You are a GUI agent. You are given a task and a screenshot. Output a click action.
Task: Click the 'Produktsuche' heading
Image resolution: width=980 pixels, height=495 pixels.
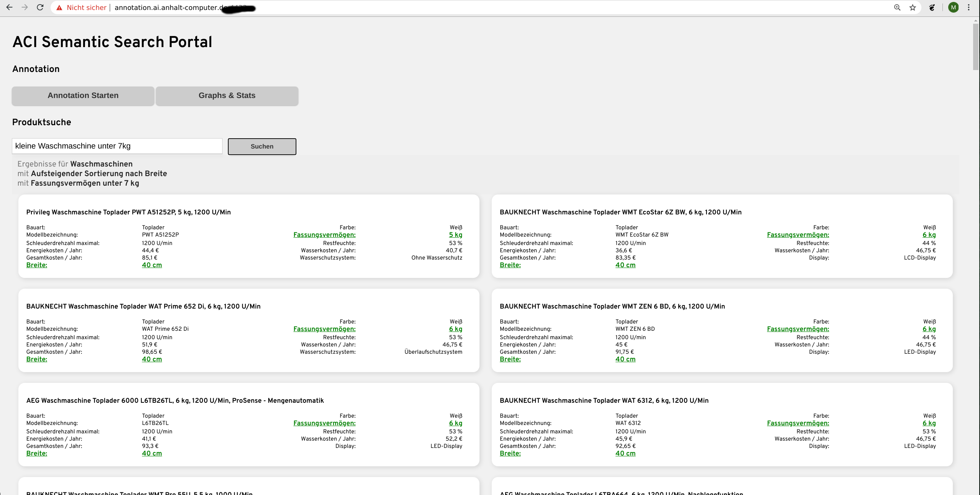[x=42, y=123]
